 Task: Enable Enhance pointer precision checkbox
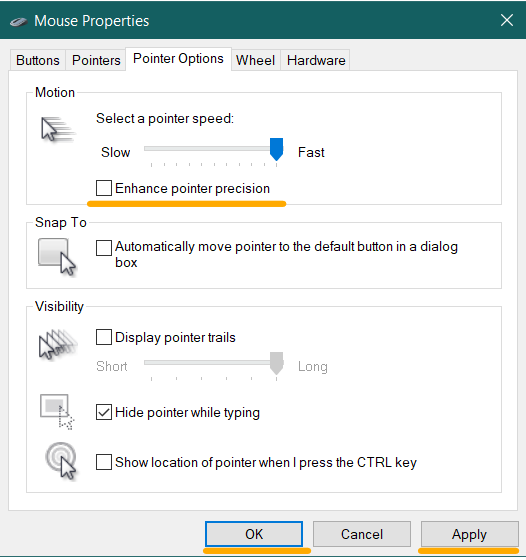coord(104,188)
